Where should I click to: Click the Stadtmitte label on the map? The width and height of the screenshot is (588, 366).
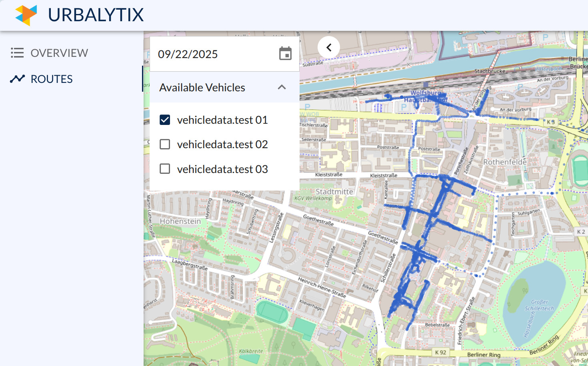(x=334, y=191)
